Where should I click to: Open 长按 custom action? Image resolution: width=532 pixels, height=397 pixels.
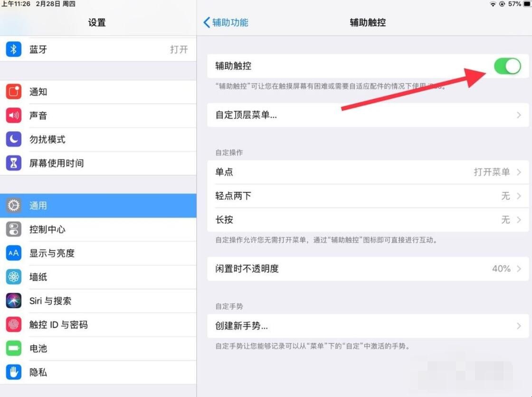[368, 220]
